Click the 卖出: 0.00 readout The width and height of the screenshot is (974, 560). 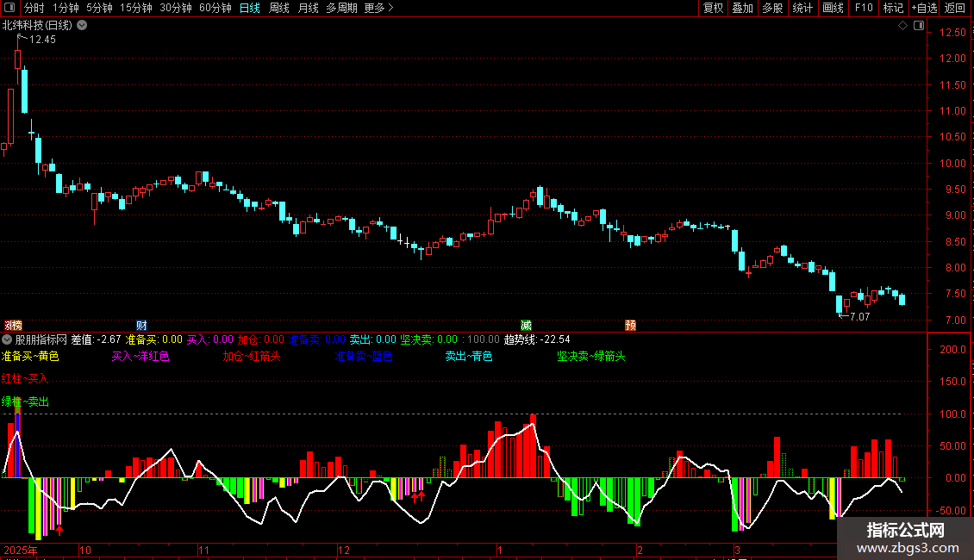point(372,339)
